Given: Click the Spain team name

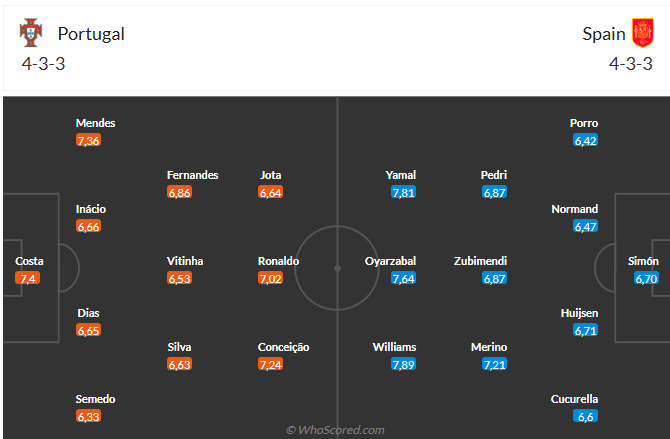Looking at the screenshot, I should point(604,33).
